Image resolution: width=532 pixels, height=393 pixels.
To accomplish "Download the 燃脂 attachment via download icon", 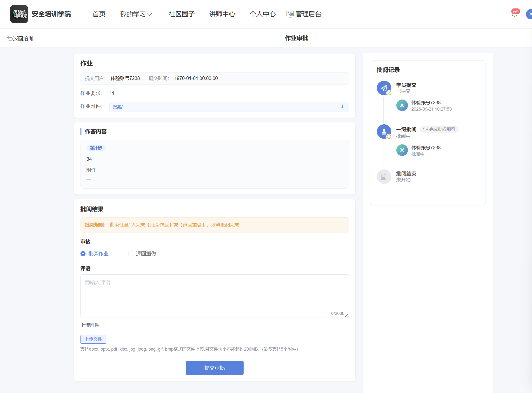I will (342, 107).
